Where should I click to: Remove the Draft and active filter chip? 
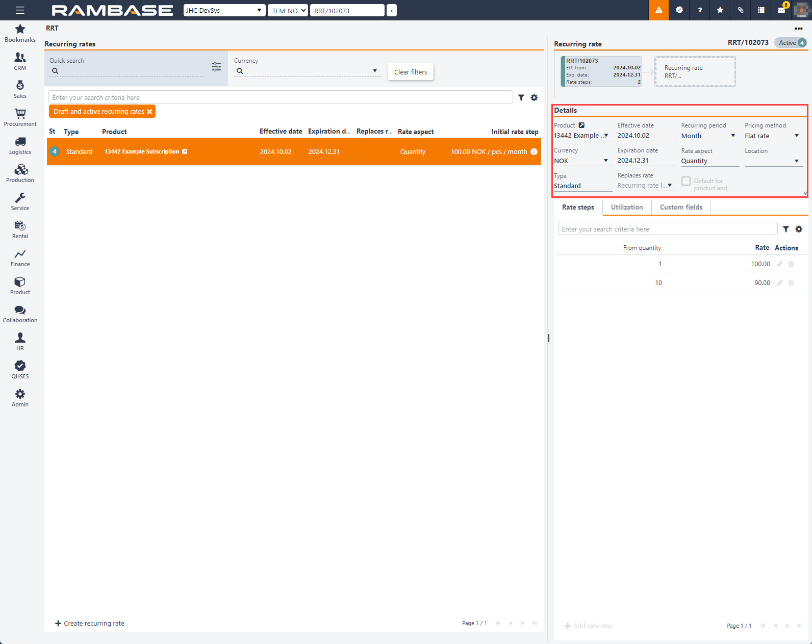149,112
